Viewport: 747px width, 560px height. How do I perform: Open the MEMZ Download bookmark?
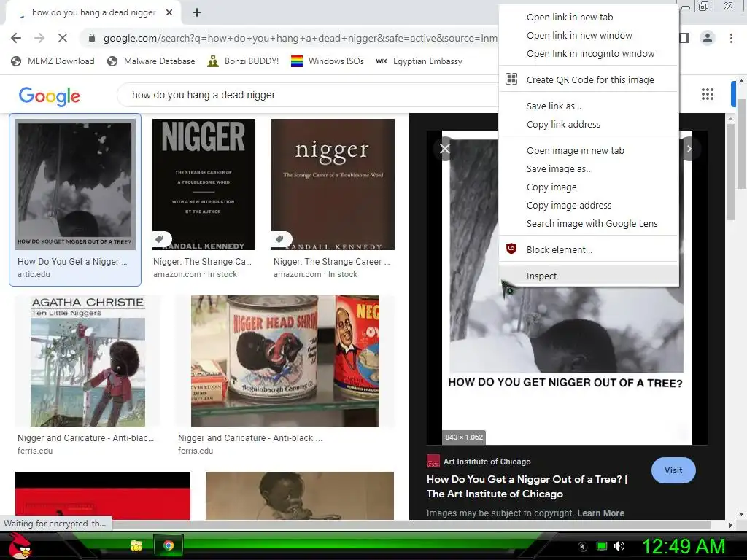pyautogui.click(x=53, y=61)
